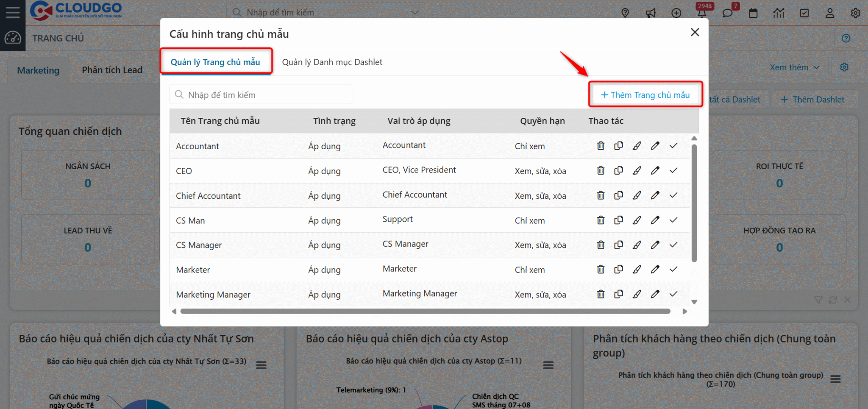Open the hamburger main menu
The width and height of the screenshot is (868, 409).
point(13,12)
